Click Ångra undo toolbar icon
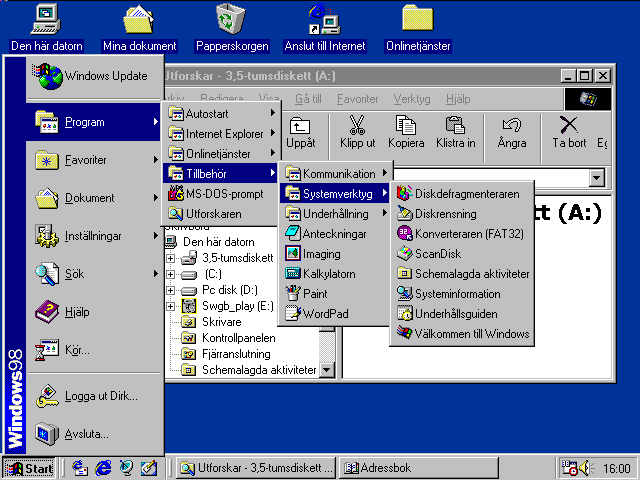 tap(512, 133)
